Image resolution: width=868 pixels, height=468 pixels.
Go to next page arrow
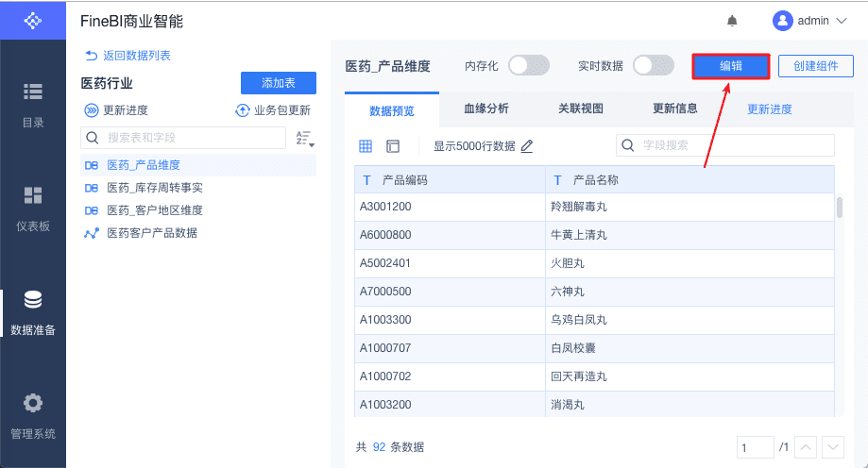point(833,446)
